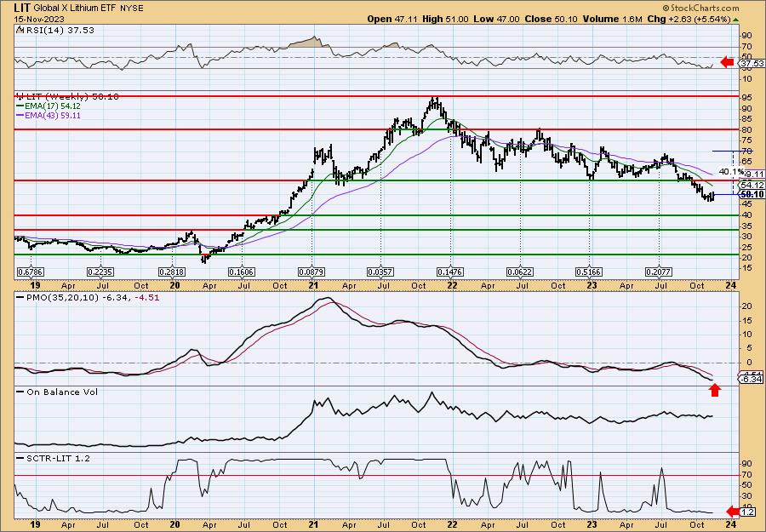Screen dimensions: 766x532
Task: Click the 95 price level axis label
Action: point(747,98)
